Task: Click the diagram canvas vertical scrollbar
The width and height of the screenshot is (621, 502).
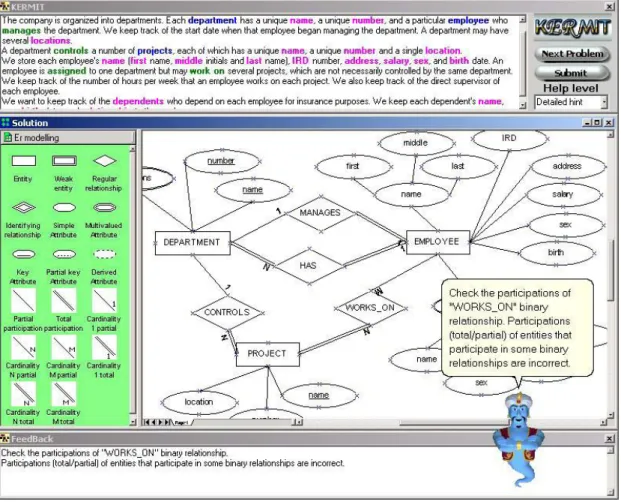Action: pos(610,277)
